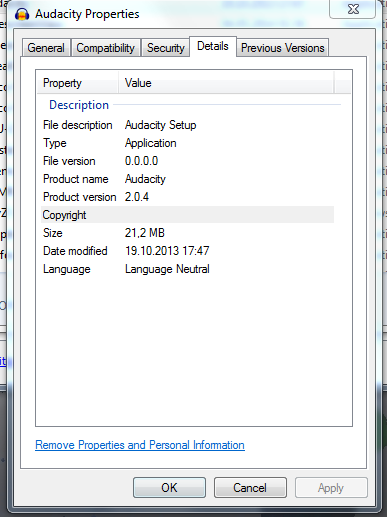Click the greyed-out Apply button

click(331, 488)
